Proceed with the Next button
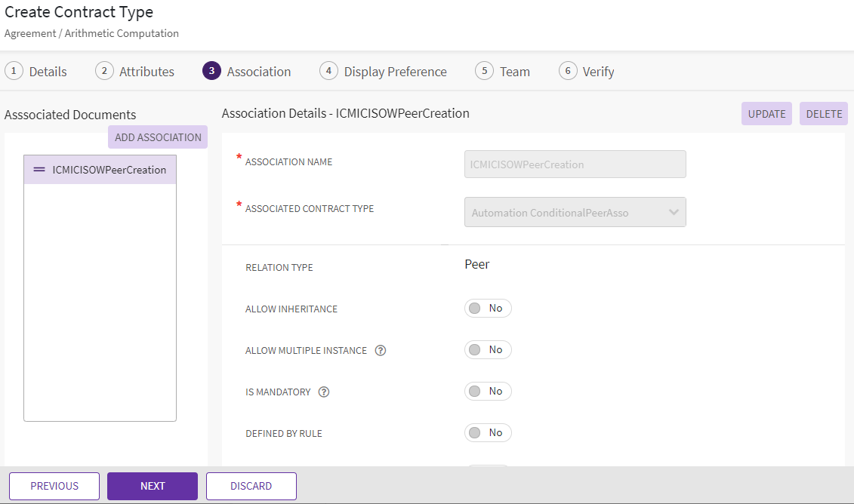The height and width of the screenshot is (504, 854). click(153, 486)
